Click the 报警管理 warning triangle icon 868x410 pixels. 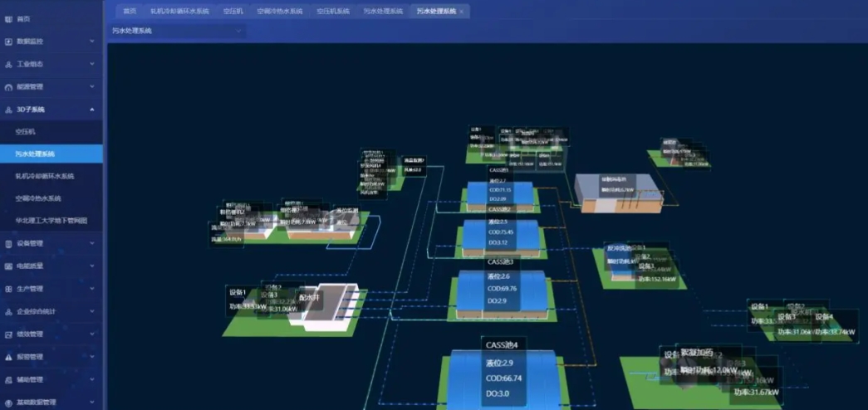[x=8, y=357]
